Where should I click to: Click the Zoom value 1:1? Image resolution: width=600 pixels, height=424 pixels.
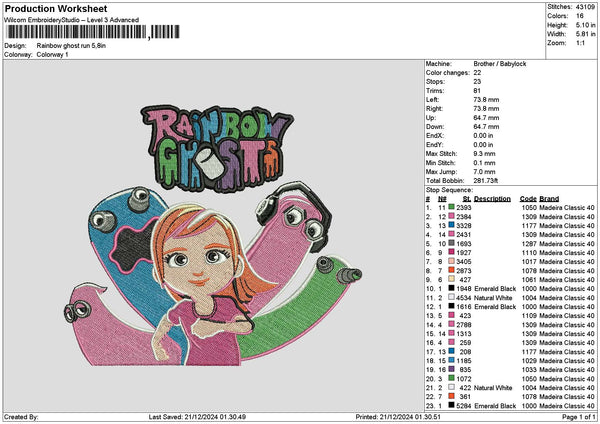[x=580, y=43]
